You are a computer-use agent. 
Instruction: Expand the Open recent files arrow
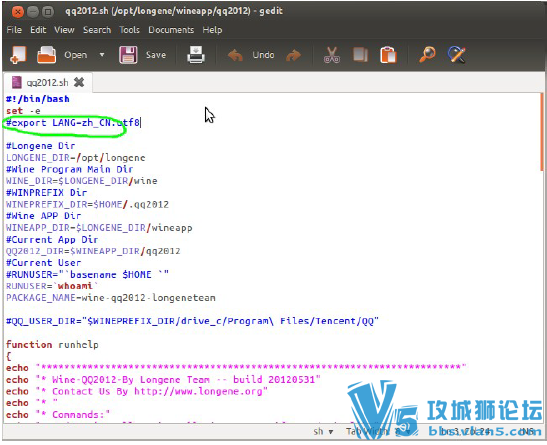click(x=102, y=55)
